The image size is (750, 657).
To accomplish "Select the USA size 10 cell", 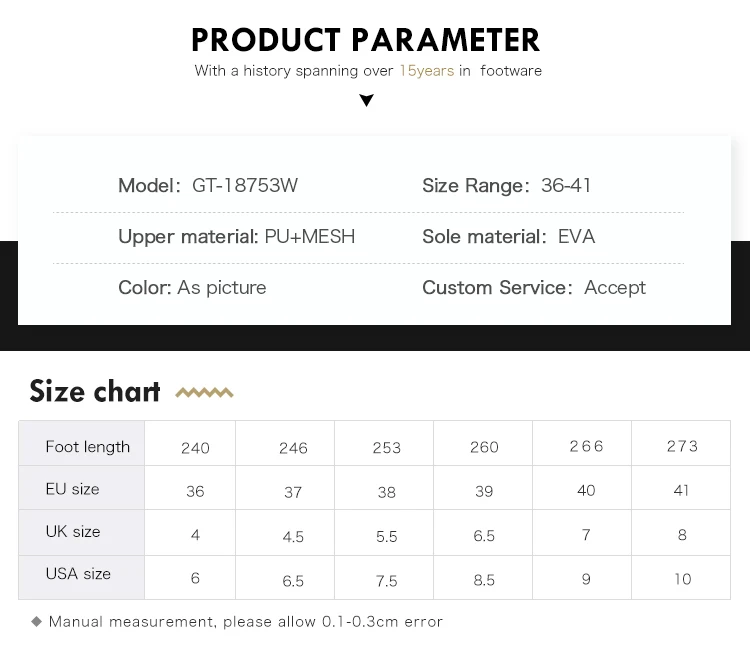I will (682, 579).
